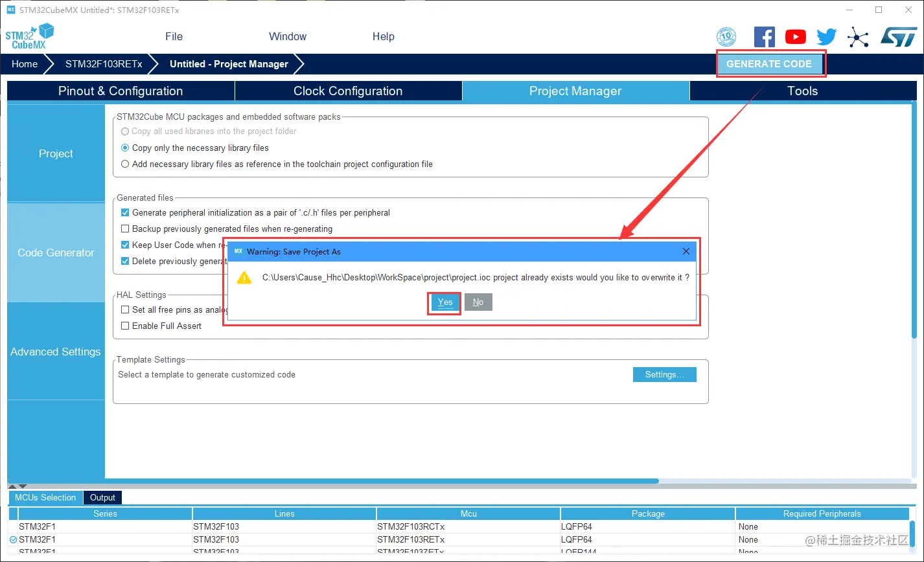Select Copy all used libraries radio option
Image resolution: width=924 pixels, height=562 pixels.
pos(125,131)
